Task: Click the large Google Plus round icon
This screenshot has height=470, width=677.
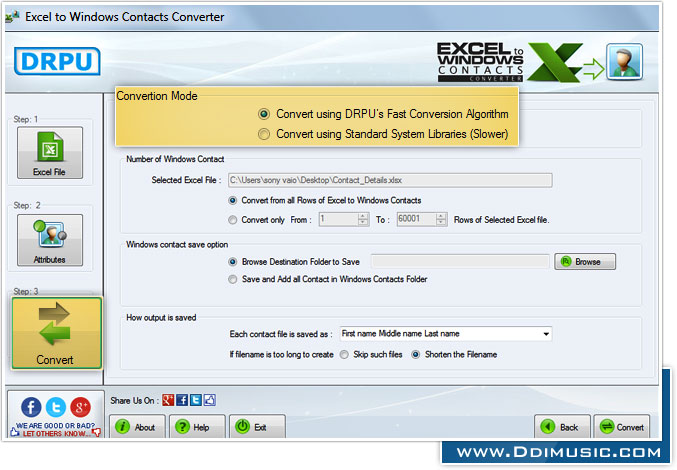Action: pos(80,407)
